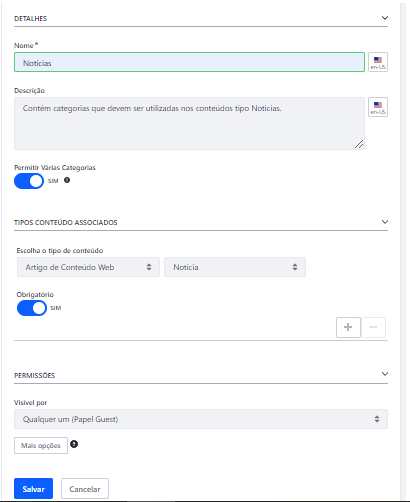Image resolution: width=410 pixels, height=502 pixels.
Task: Click the Cancelar button
Action: (85, 489)
